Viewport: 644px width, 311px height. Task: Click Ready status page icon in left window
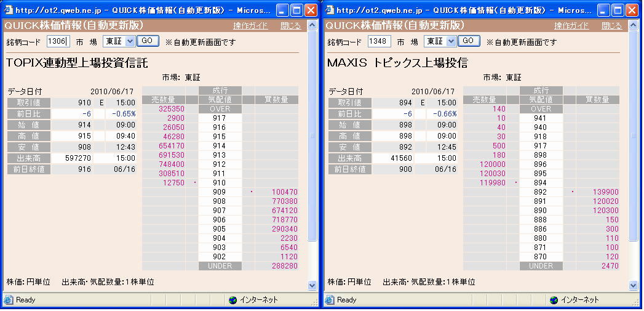(9, 300)
